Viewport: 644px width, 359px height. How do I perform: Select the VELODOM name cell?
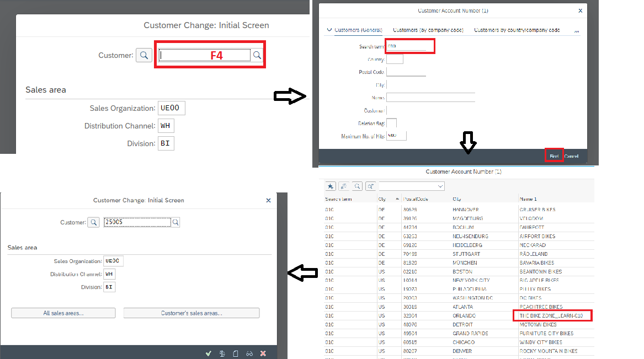coord(531,219)
